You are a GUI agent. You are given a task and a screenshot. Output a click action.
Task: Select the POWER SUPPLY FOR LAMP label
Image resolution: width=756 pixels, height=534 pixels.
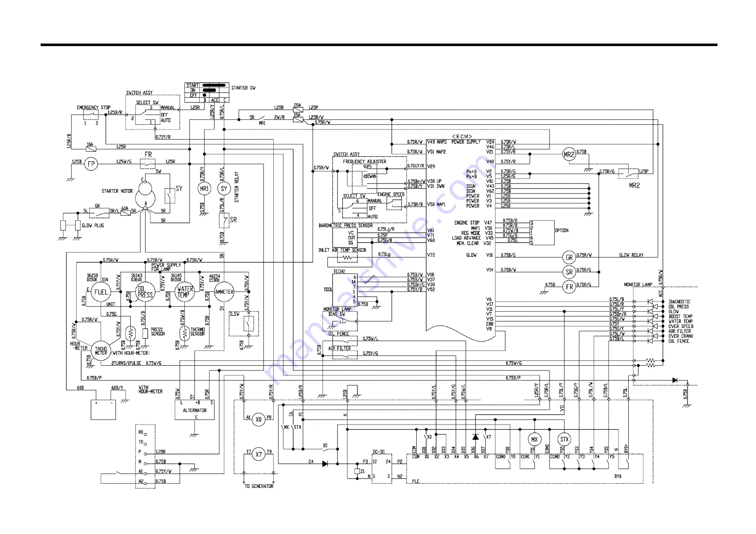pyautogui.click(x=166, y=267)
